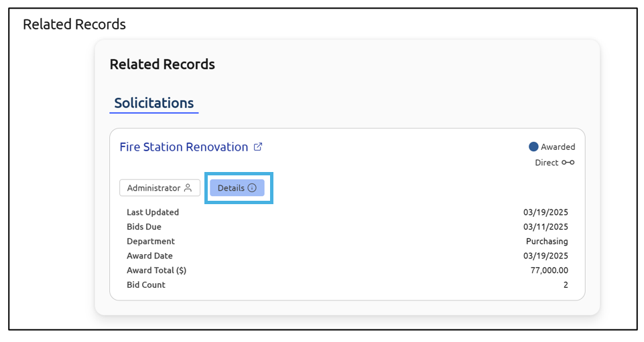
Task: Click the Award Date row label
Action: point(149,256)
